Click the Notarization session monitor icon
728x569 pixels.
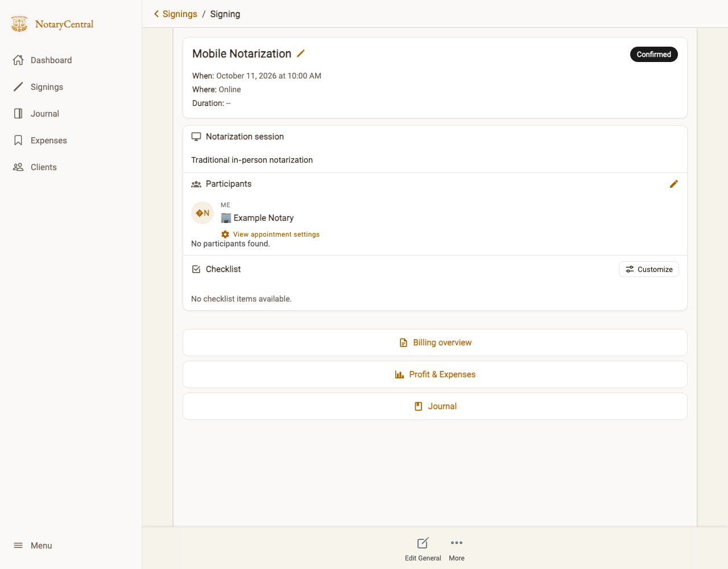(x=196, y=137)
